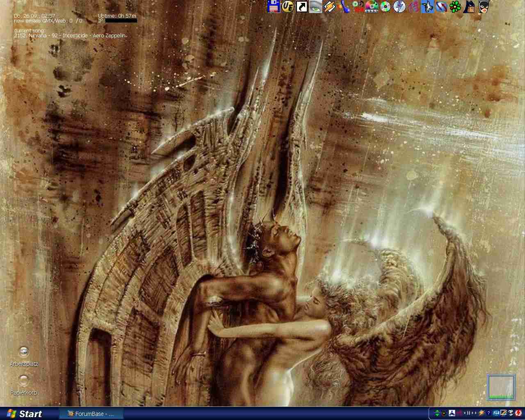This screenshot has height=420, width=525.
Task: Click the white square tray icon
Action: [452, 413]
